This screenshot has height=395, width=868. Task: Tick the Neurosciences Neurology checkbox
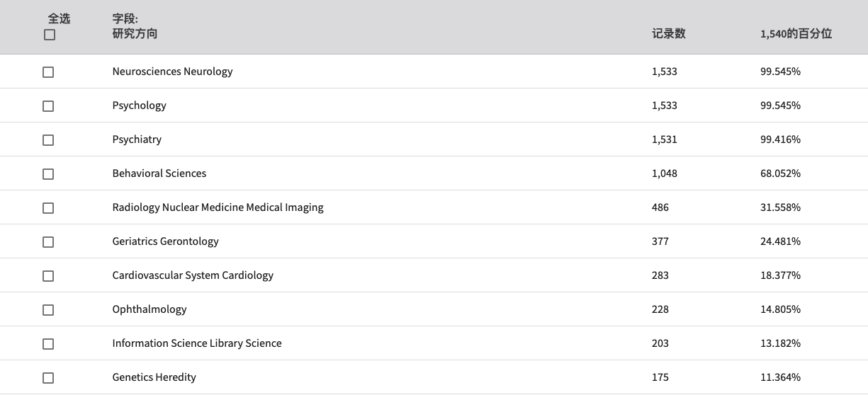pyautogui.click(x=48, y=72)
